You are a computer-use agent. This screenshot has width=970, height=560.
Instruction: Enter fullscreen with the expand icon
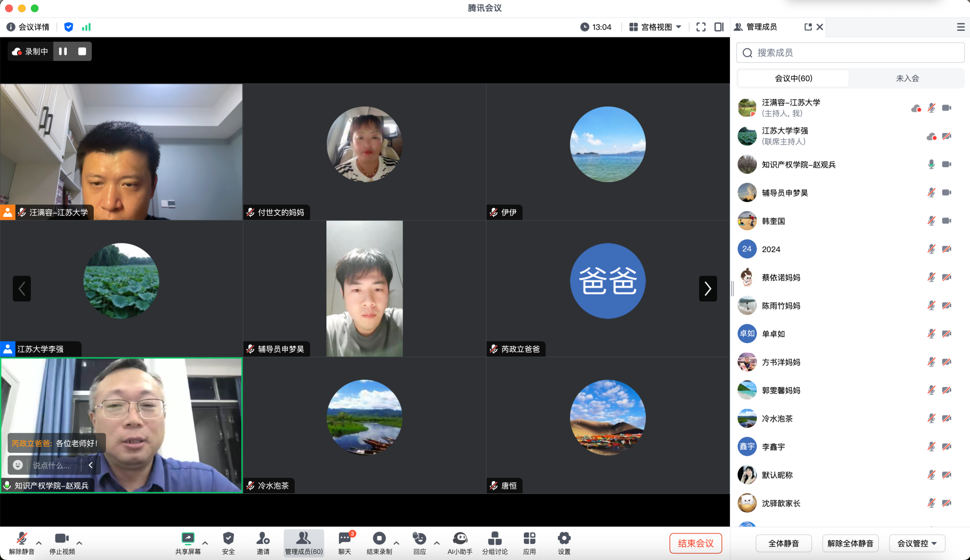tap(701, 27)
